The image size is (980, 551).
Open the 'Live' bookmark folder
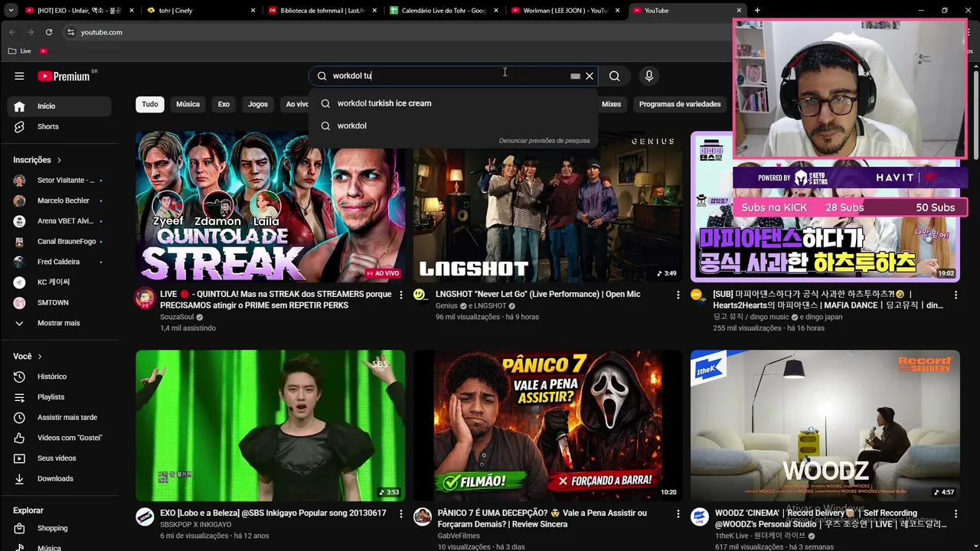click(20, 51)
